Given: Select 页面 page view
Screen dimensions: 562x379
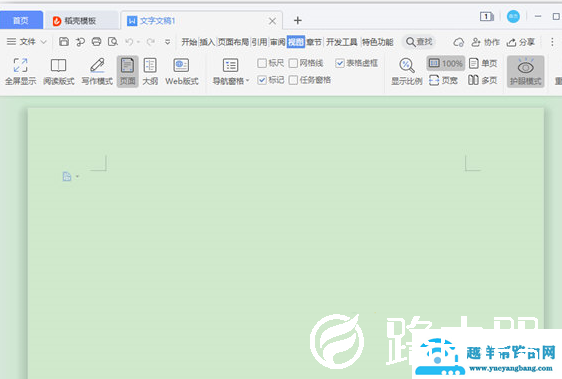Looking at the screenshot, I should coord(127,72).
